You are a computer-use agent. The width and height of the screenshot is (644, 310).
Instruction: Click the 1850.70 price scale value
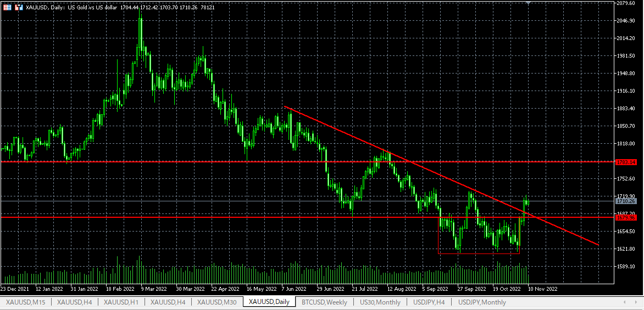(x=626, y=126)
